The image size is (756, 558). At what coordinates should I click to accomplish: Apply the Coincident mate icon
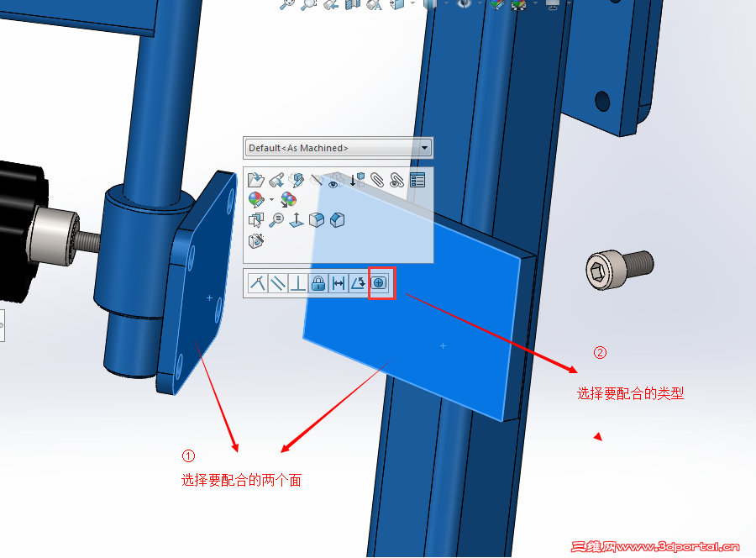click(x=258, y=283)
